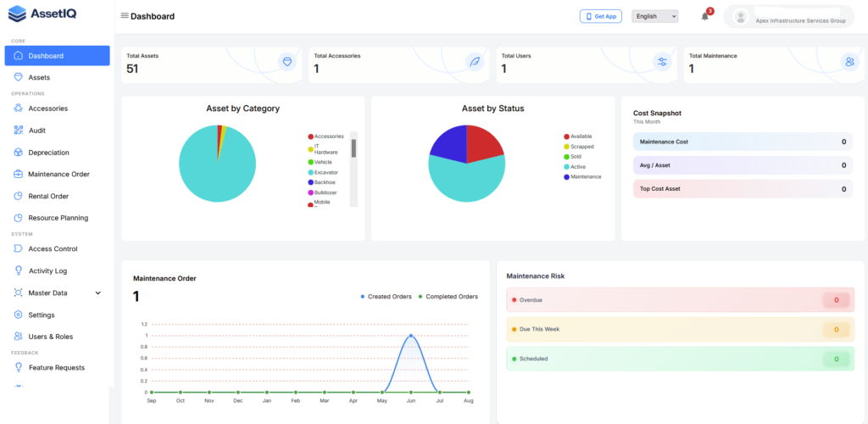Click the Audit QR icon in sidebar
The height and width of the screenshot is (424, 868).
point(19,131)
